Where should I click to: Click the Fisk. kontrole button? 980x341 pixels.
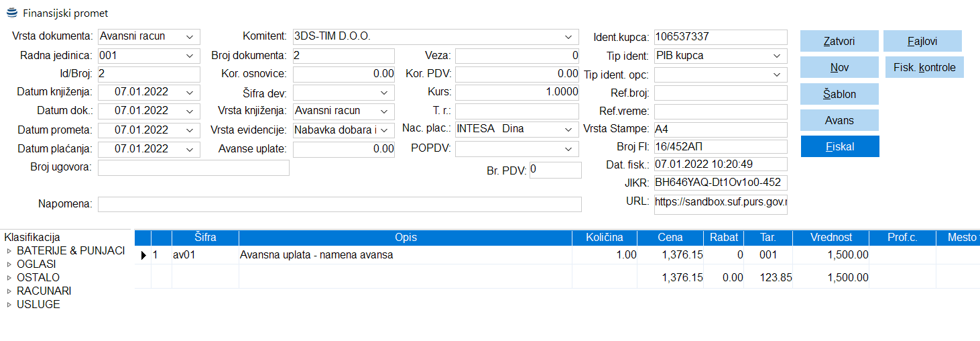click(x=924, y=68)
